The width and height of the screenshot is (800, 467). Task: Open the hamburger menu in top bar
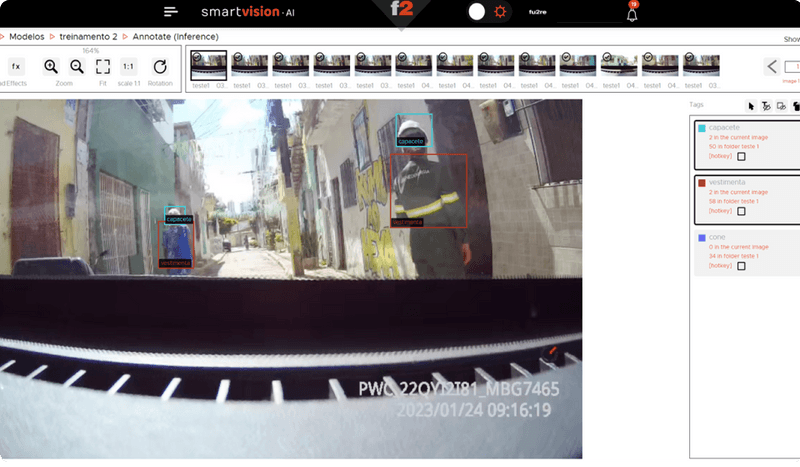[x=171, y=12]
